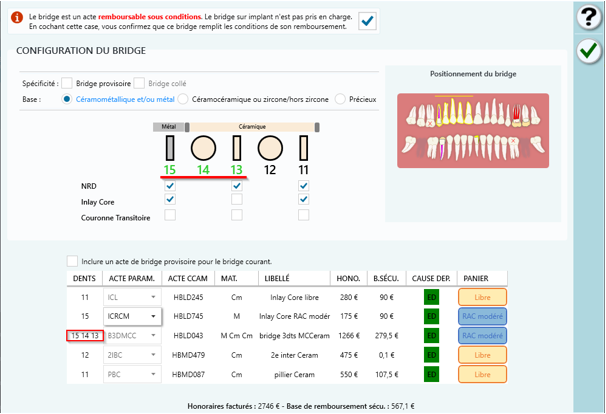The height and width of the screenshot is (414, 606).
Task: Enable Couronne Transitoire for tooth 13
Action: click(237, 215)
